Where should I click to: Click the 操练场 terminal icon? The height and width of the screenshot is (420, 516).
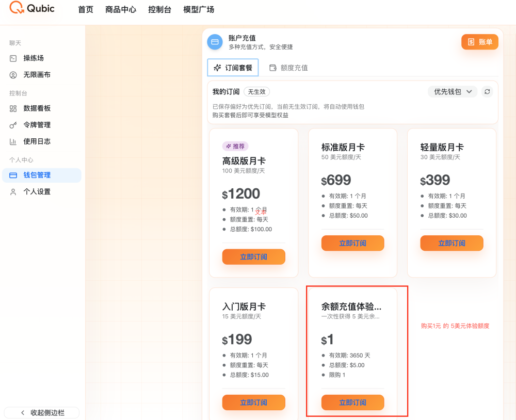click(13, 58)
